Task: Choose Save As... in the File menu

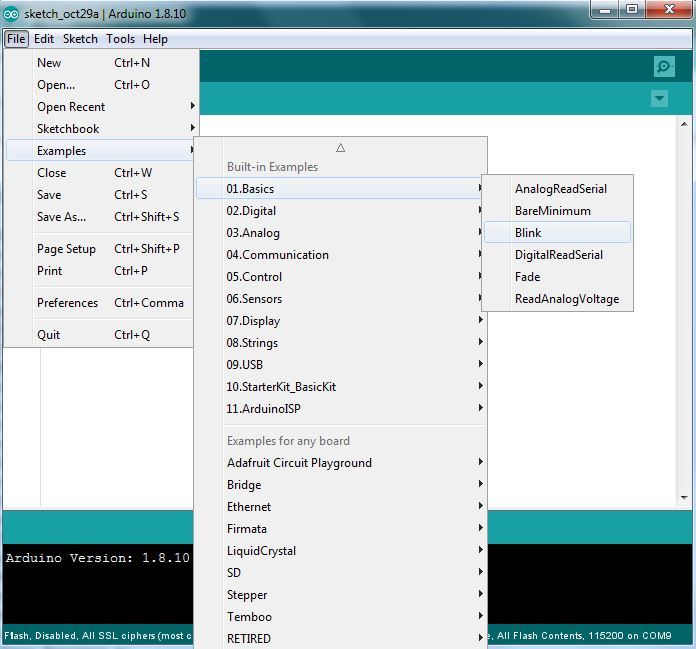Action: pyautogui.click(x=100, y=217)
